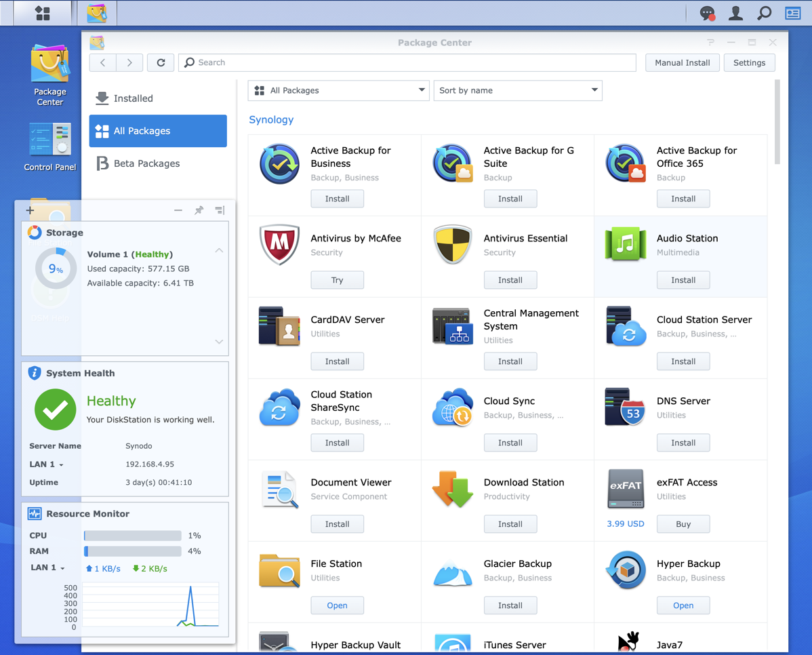Open Package Center Settings
The width and height of the screenshot is (812, 655).
coord(750,62)
